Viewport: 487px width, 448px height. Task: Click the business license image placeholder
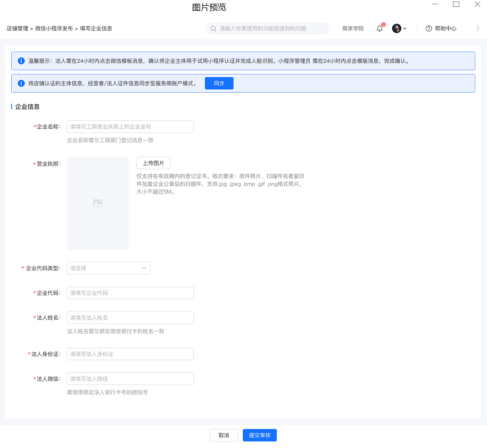[98, 203]
